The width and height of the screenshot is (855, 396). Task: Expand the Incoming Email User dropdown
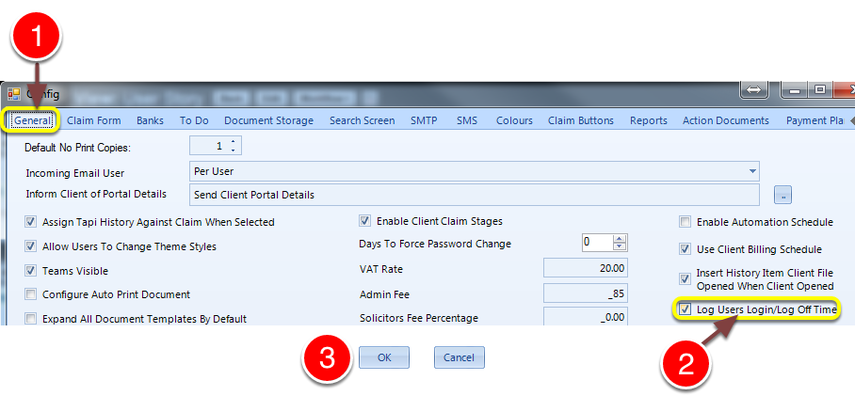(753, 171)
